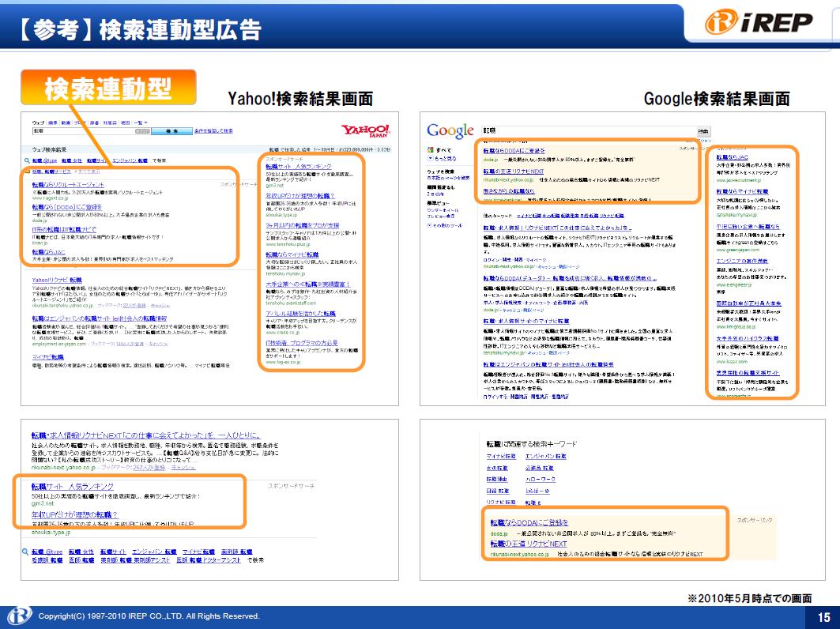The height and width of the screenshot is (629, 840).
Task: Open 転職の王道 リクナビNEXT in bottom Google panel
Action: [x=528, y=544]
